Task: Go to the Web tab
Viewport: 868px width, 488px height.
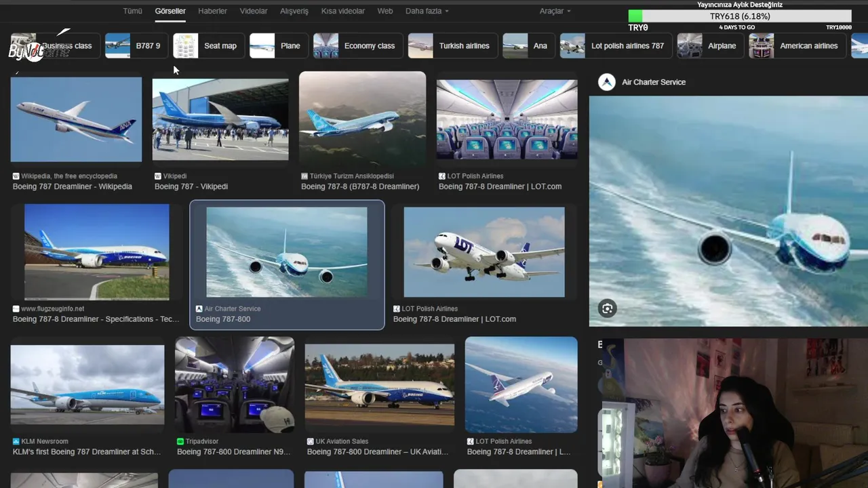Action: pos(385,11)
